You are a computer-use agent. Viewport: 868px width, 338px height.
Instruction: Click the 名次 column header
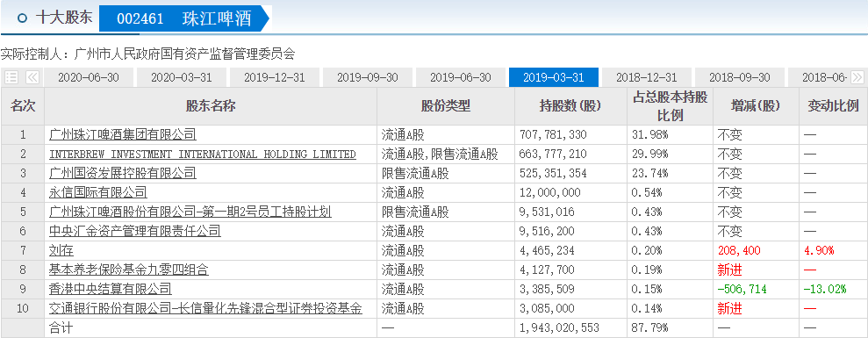coord(23,106)
